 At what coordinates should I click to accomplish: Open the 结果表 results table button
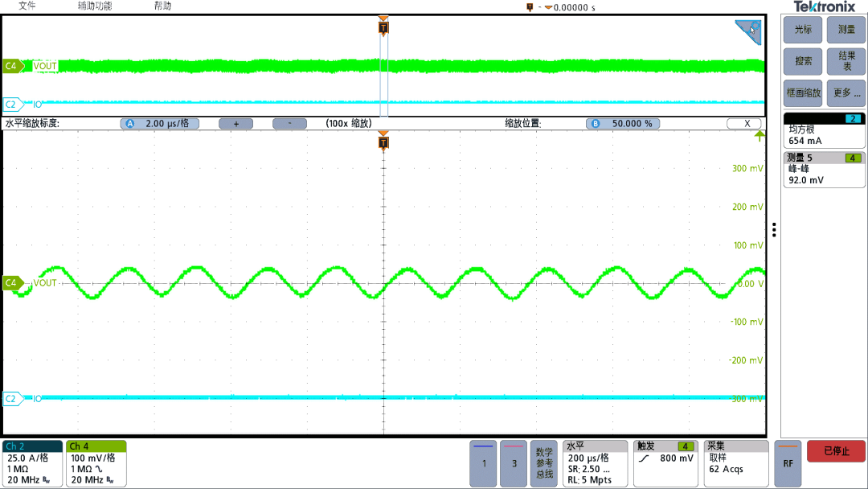click(845, 61)
